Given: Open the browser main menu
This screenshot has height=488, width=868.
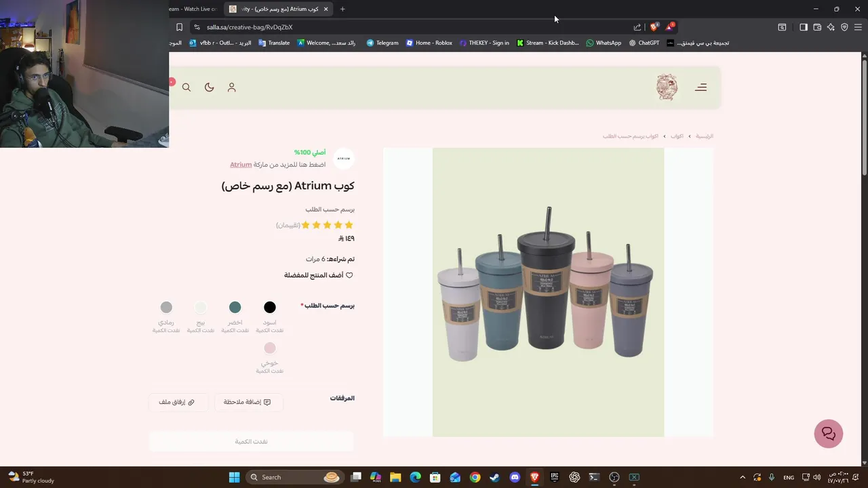Looking at the screenshot, I should click(858, 27).
